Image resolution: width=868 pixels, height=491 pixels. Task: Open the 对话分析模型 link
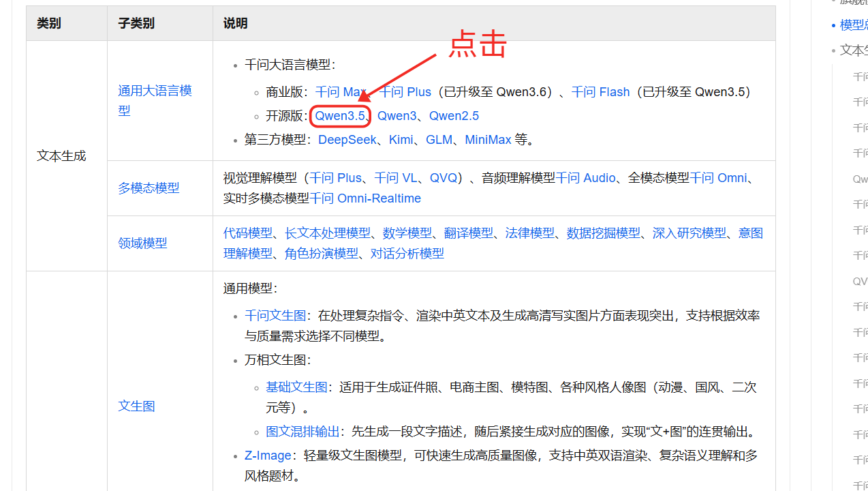tap(407, 254)
